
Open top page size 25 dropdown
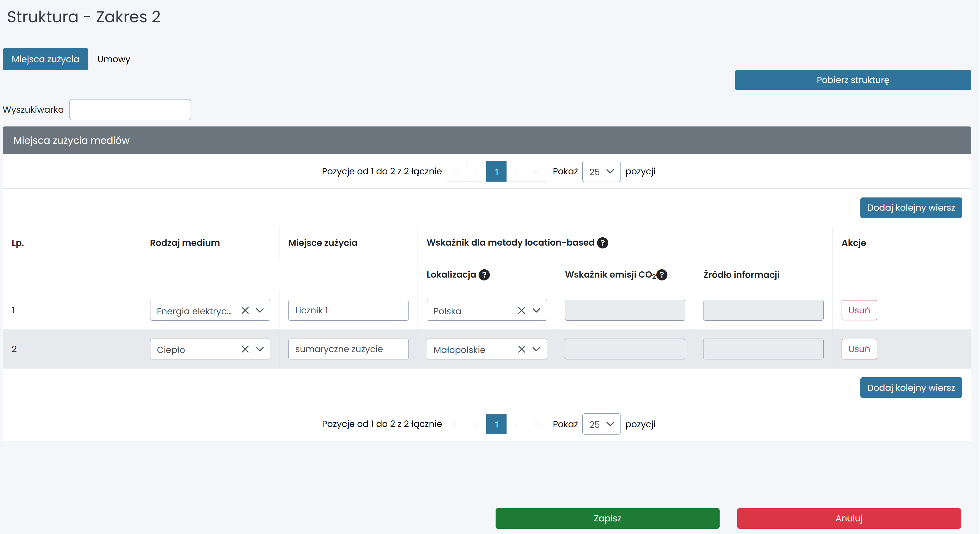(601, 172)
